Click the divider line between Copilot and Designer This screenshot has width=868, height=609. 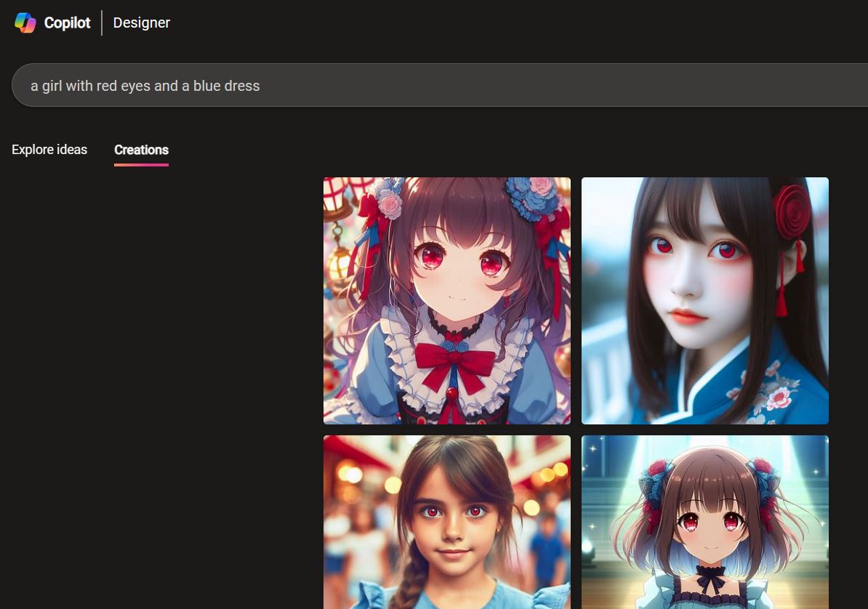coord(102,23)
